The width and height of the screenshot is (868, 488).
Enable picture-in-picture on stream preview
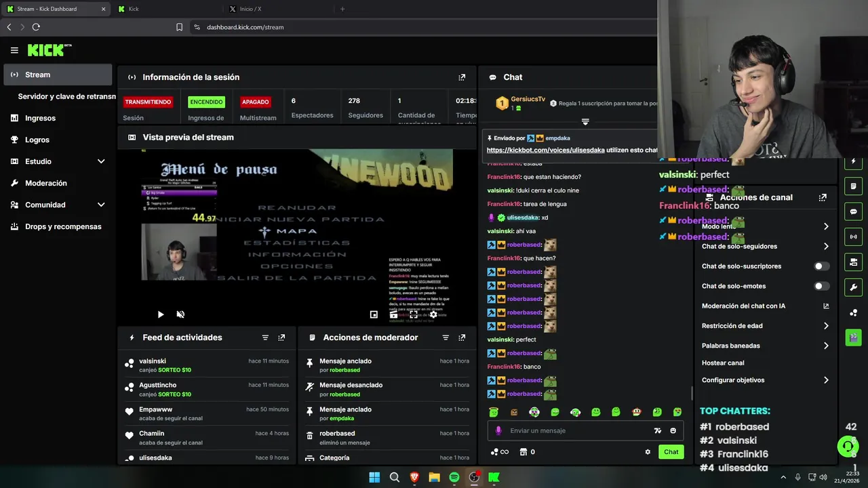pyautogui.click(x=374, y=314)
